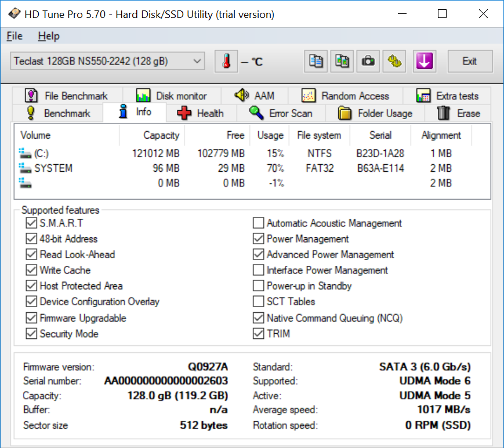Click the Volume column header
This screenshot has height=448, width=504.
coord(67,135)
